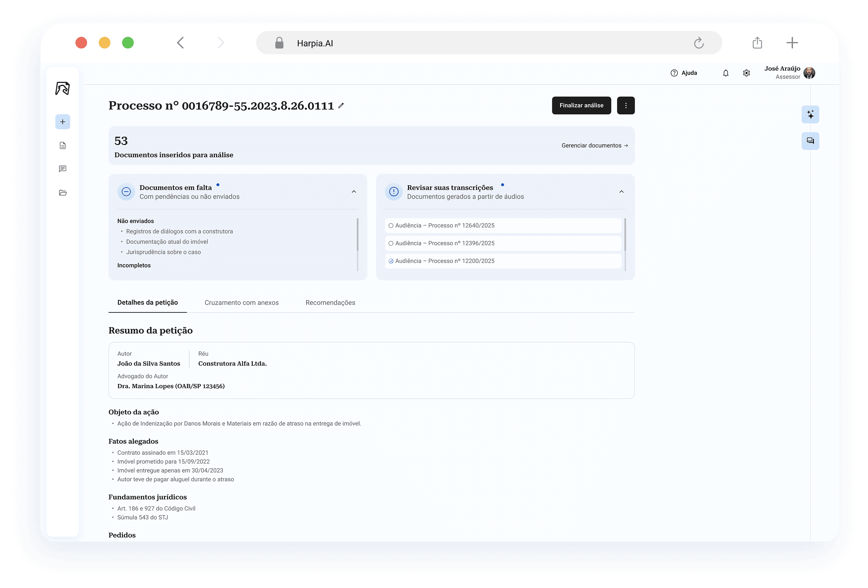Screen dimensions: 868x588
Task: Select Audiência Processo nº 12396/2025 radio
Action: (x=391, y=243)
